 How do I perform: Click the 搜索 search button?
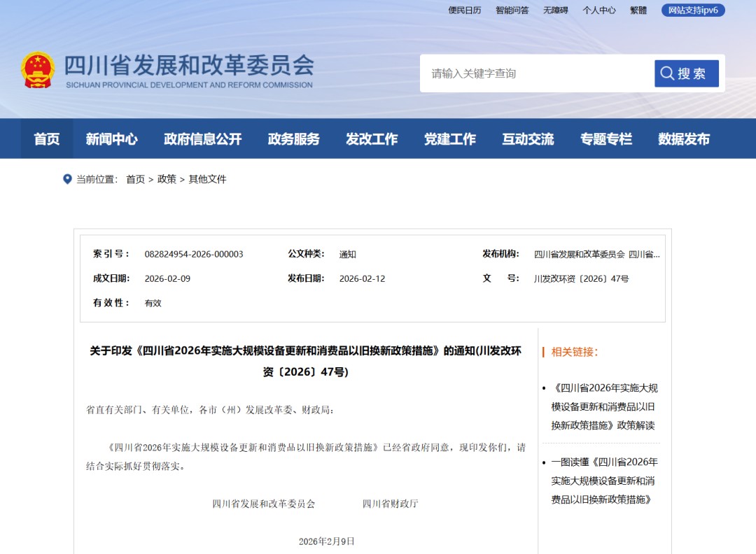(x=687, y=73)
